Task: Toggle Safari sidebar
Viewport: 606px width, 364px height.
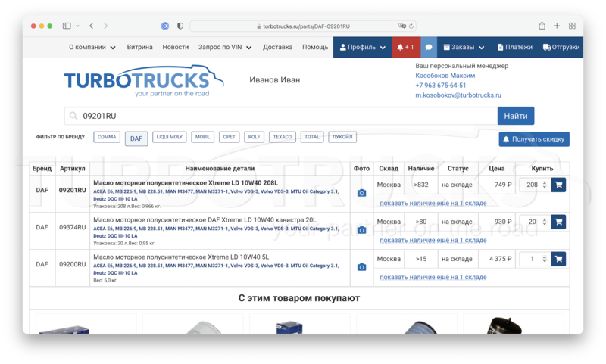Action: [67, 26]
